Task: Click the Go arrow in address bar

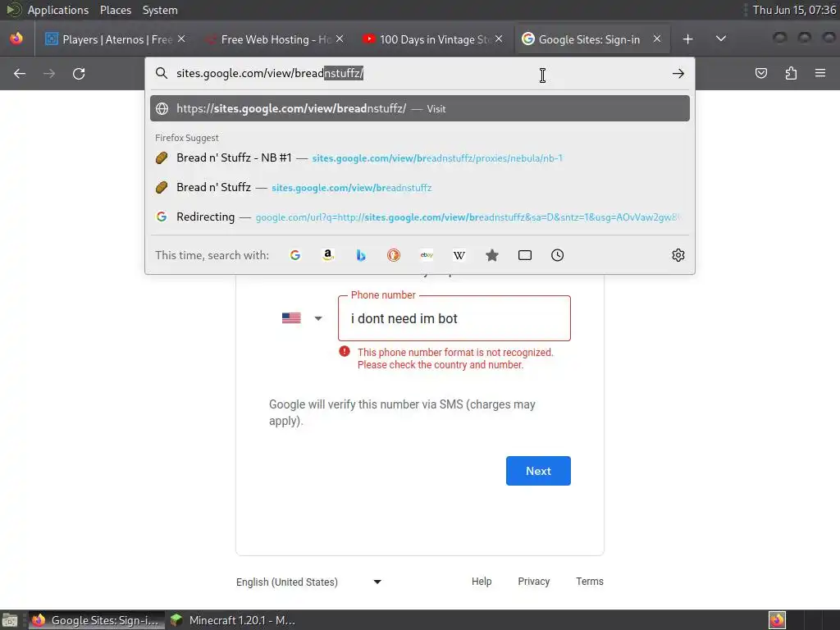Action: (678, 73)
